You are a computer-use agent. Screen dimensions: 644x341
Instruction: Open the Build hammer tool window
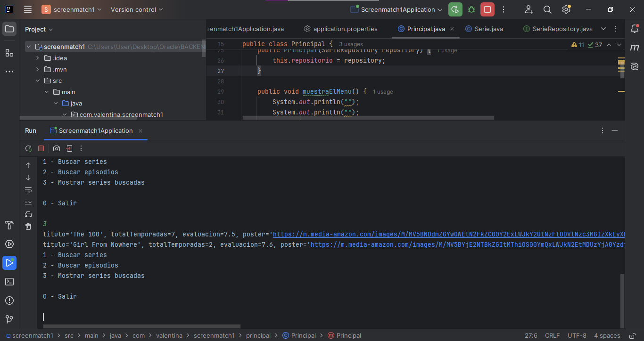point(9,225)
